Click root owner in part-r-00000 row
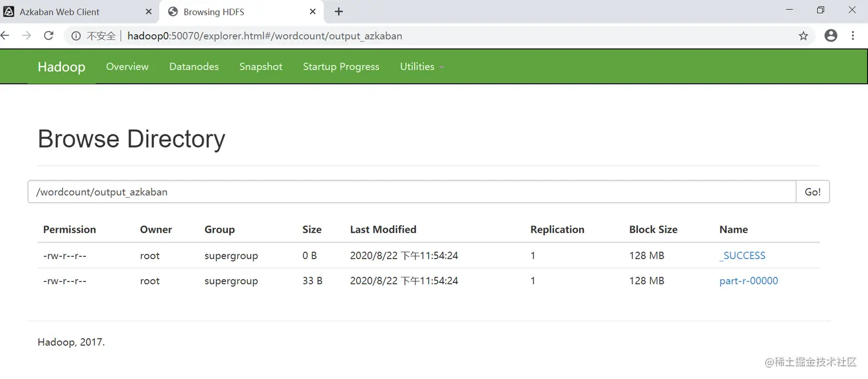 pyautogui.click(x=150, y=281)
